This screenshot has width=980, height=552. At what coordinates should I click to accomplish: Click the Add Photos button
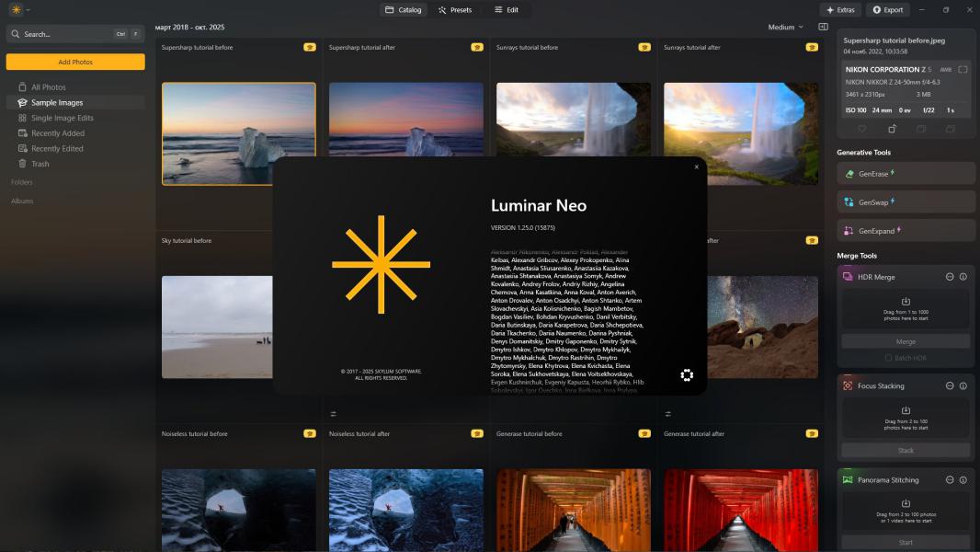point(75,62)
